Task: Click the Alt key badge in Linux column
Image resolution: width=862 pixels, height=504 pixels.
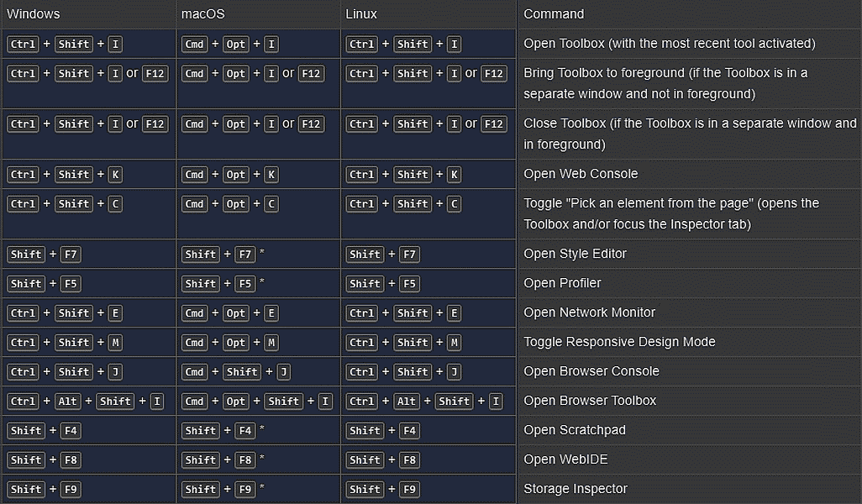Action: tap(407, 402)
